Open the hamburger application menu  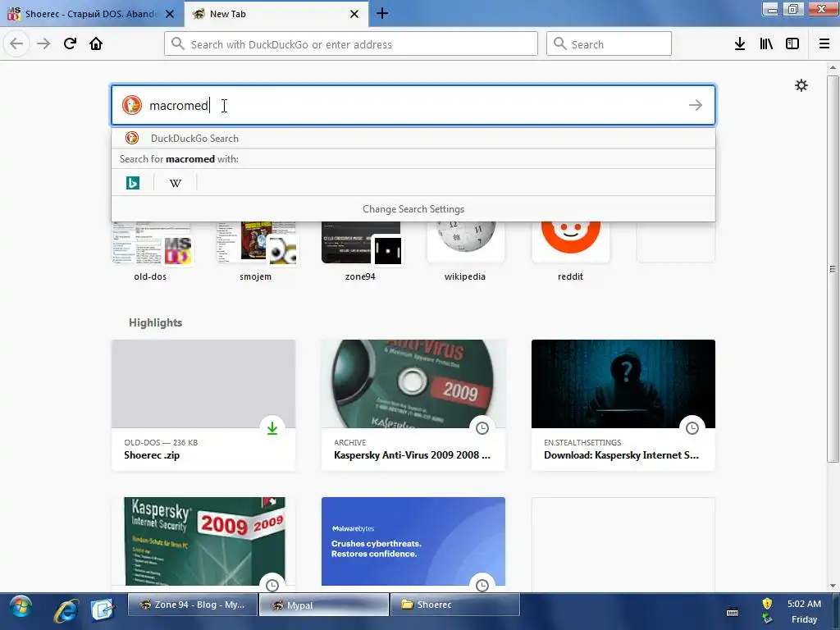point(824,44)
